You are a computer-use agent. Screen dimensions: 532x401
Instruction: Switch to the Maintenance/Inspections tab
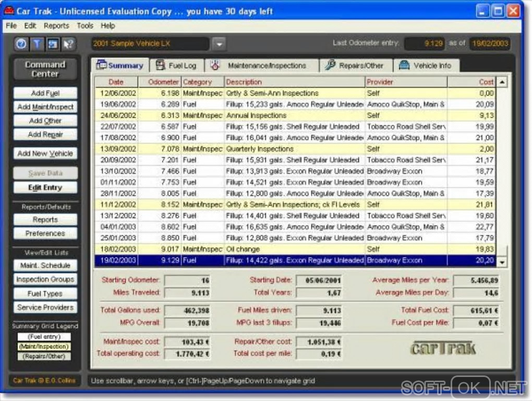point(262,66)
